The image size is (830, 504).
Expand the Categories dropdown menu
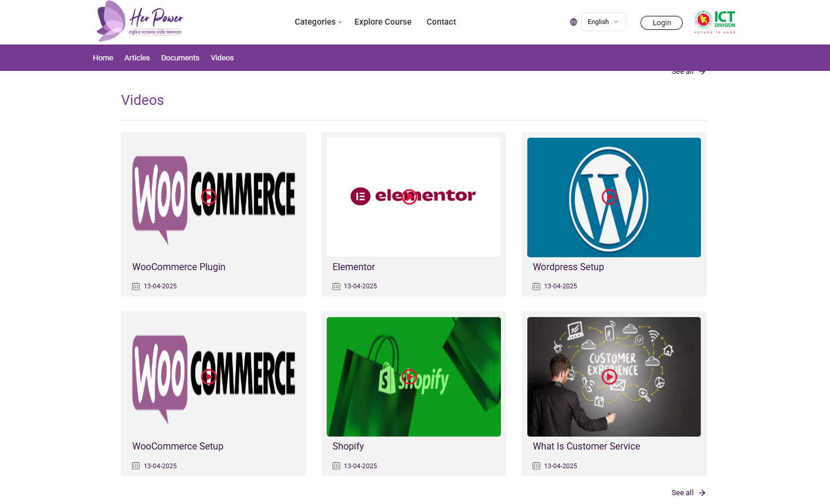318,22
